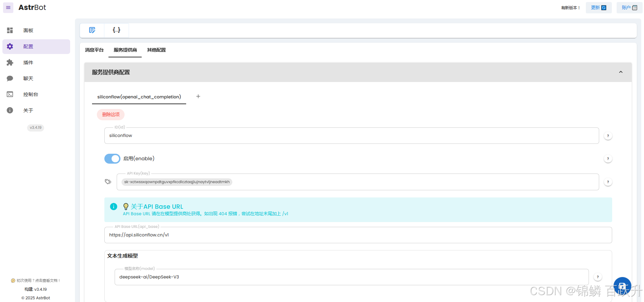Focus the ID(id) siliconflow field
This screenshot has height=302, width=644.
click(x=351, y=136)
